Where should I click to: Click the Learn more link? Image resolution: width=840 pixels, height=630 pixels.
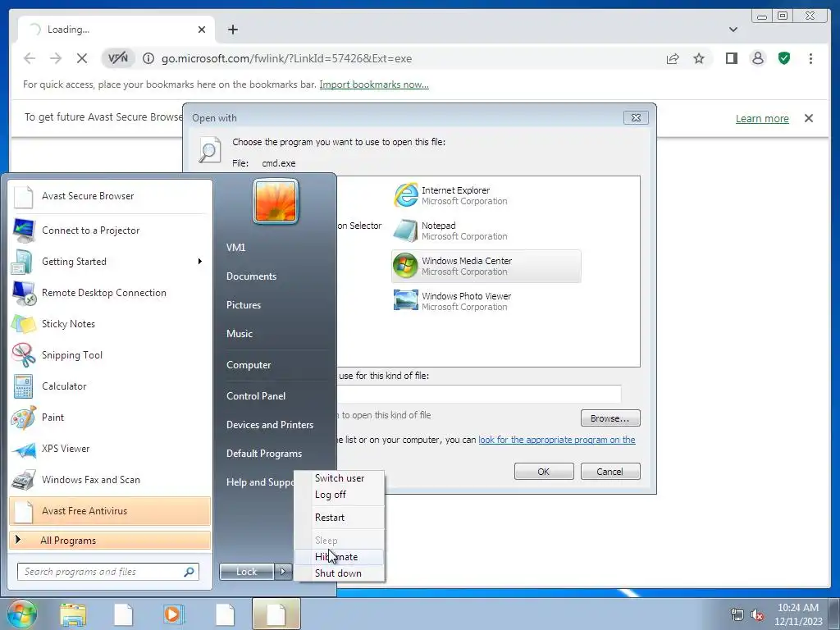(x=762, y=118)
